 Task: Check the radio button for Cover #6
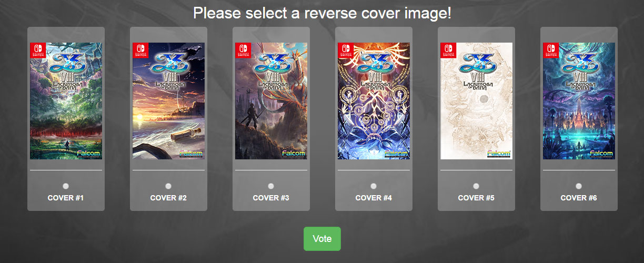[x=578, y=186]
